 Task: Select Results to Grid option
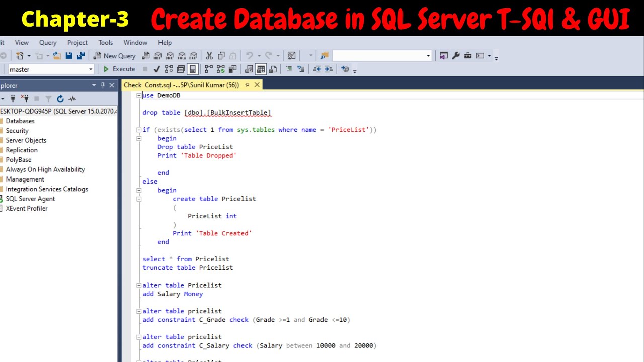tap(261, 69)
